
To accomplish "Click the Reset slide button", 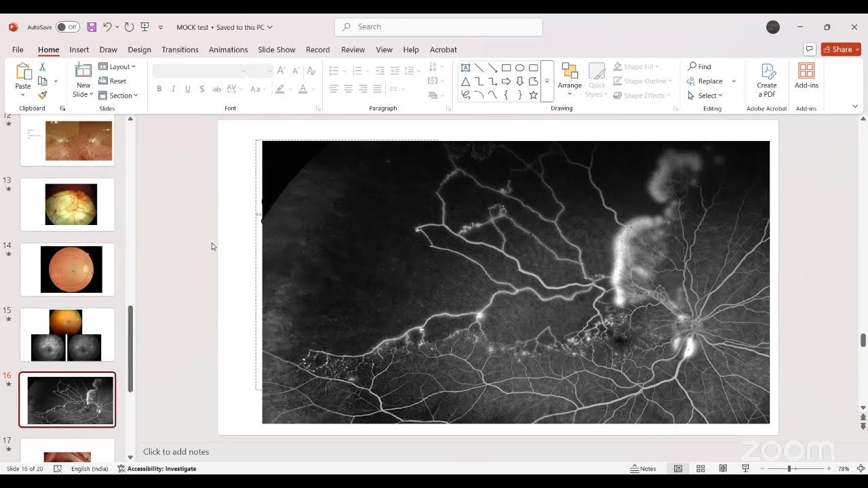I will 113,81.
